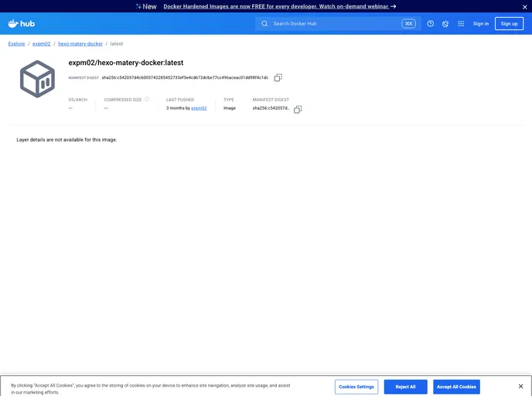This screenshot has height=396, width=532.
Task: Click the info icon beside Compressed Size
Action: pyautogui.click(x=147, y=99)
